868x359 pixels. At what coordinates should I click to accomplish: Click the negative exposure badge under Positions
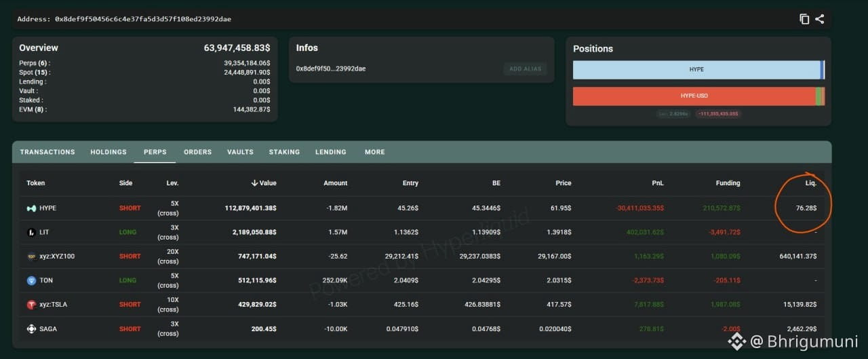tap(718, 114)
